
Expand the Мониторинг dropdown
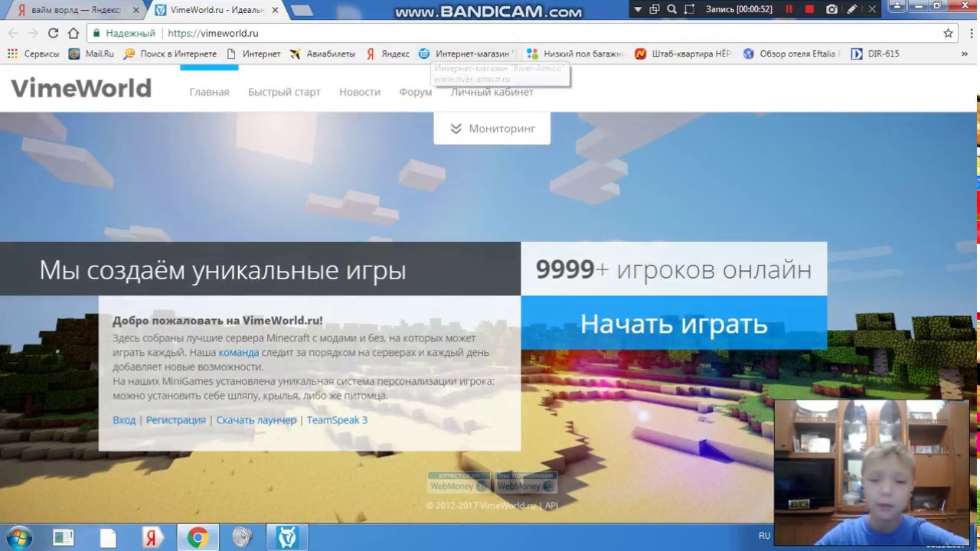(492, 129)
